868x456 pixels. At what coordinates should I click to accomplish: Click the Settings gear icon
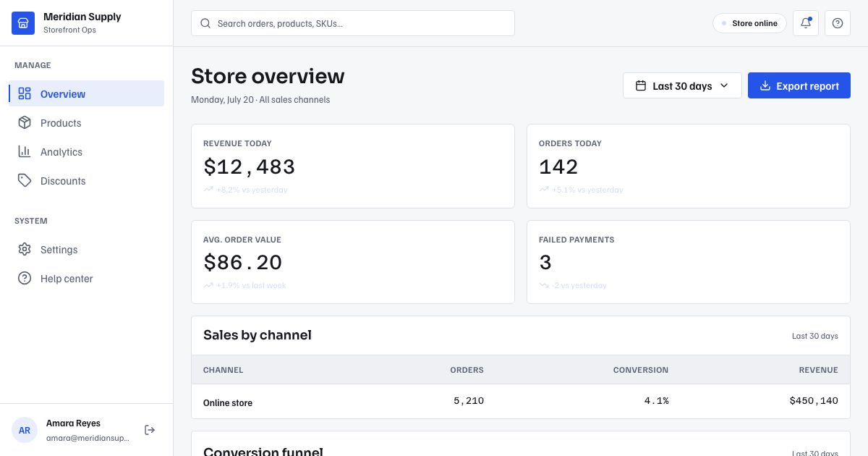coord(25,249)
